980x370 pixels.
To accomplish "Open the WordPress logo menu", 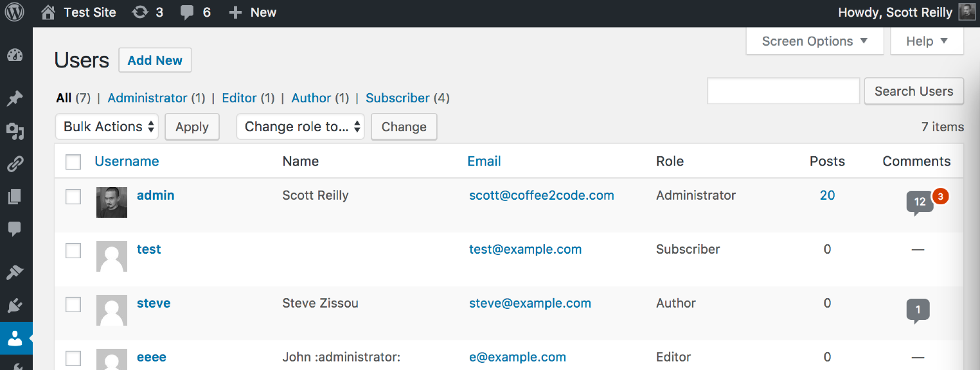I will click(x=14, y=12).
